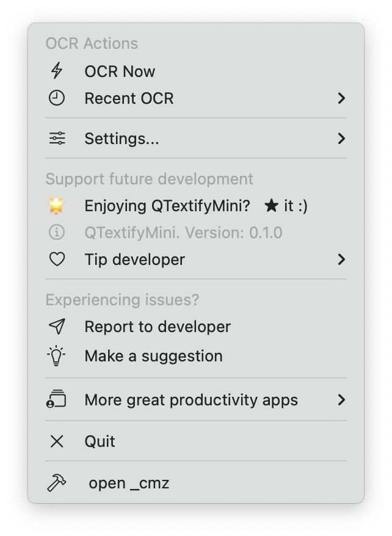Image resolution: width=392 pixels, height=536 pixels.
Task: Click the paper plane Report icon
Action: 57,327
